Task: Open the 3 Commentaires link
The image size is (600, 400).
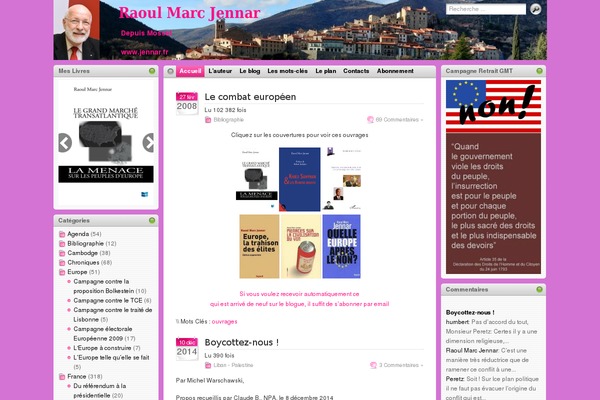Action: click(401, 365)
